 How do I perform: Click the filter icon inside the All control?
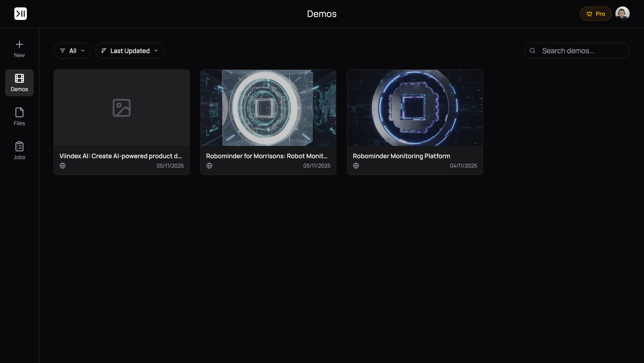(x=63, y=51)
